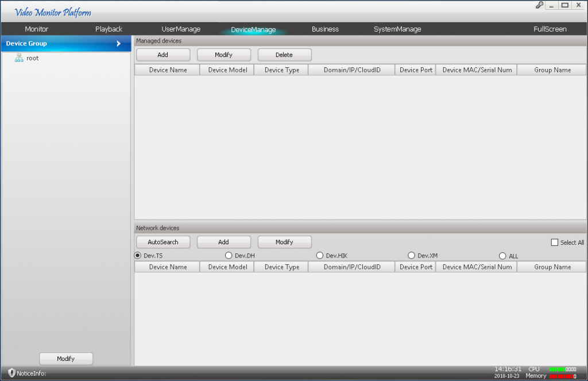Enable the Select All checkbox

pos(554,243)
